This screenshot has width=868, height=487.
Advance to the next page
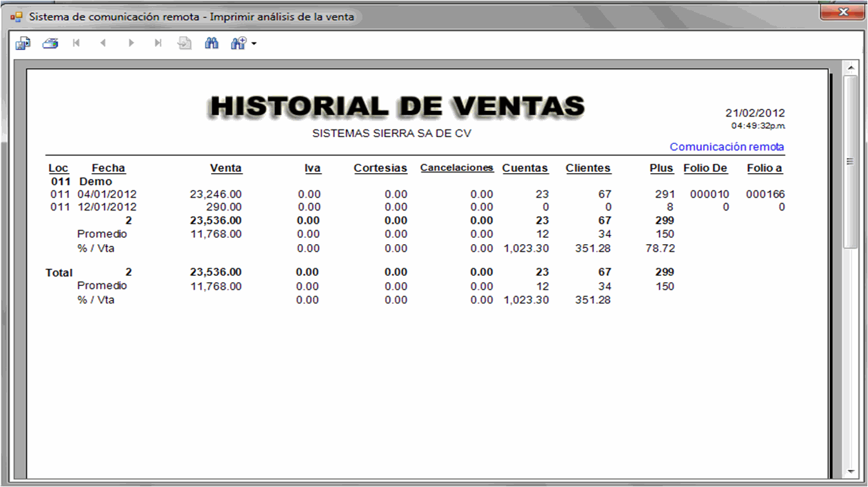(x=131, y=43)
